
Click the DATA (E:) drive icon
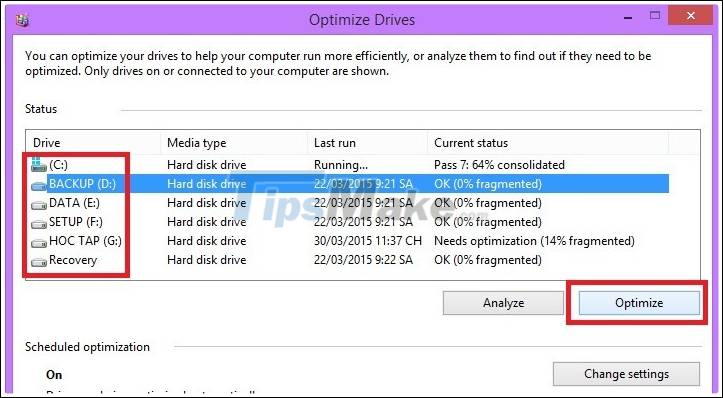(x=39, y=204)
